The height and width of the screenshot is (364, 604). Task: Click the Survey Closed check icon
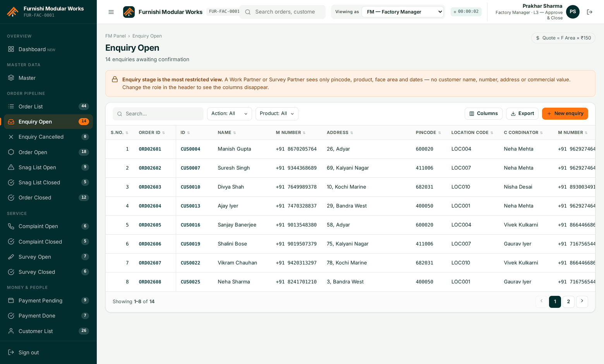(11, 272)
